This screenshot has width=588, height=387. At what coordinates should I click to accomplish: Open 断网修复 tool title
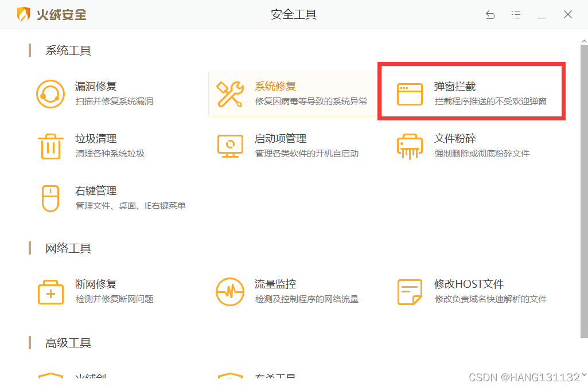click(x=96, y=284)
